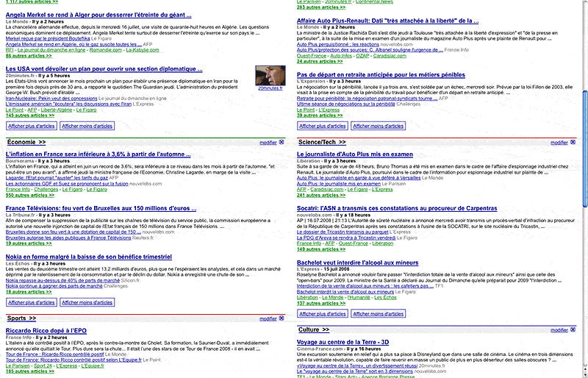The height and width of the screenshot is (378, 588).
Task: Open the Sports >> section heading
Action: tap(22, 318)
